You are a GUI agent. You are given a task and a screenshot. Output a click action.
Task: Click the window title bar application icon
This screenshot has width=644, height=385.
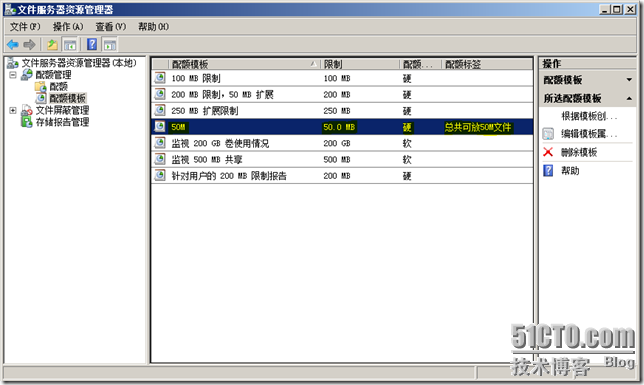coord(10,9)
